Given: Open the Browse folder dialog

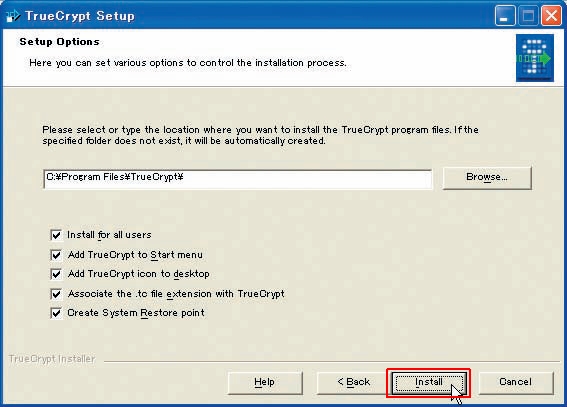Looking at the screenshot, I should 487,177.
